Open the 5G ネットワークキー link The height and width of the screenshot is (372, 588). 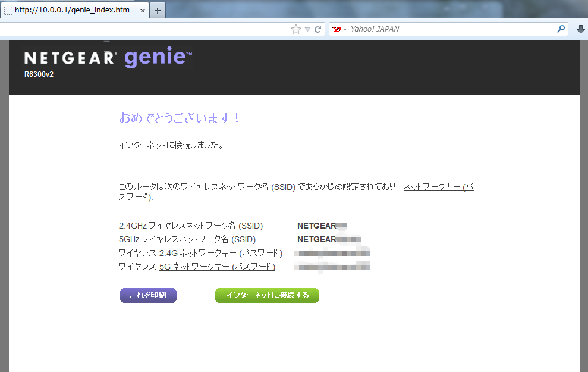click(217, 267)
